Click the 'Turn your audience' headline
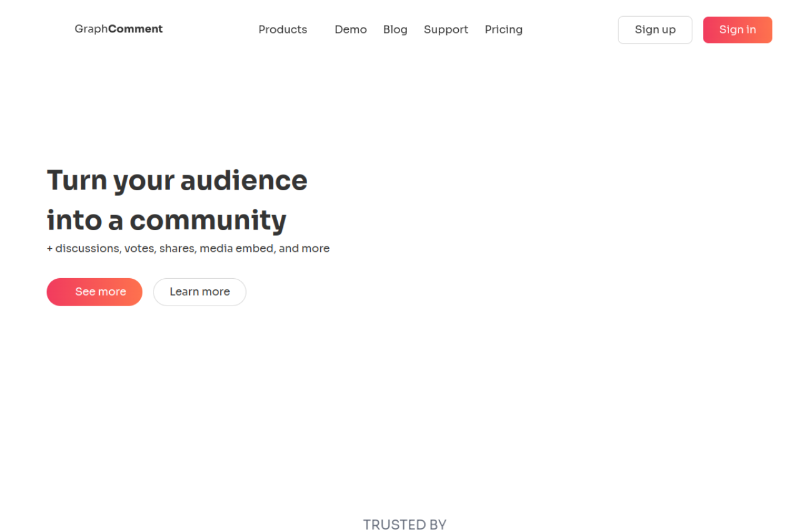 click(177, 180)
